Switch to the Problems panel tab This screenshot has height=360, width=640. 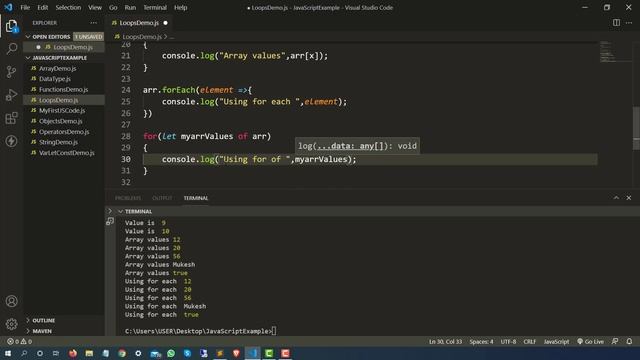click(128, 198)
